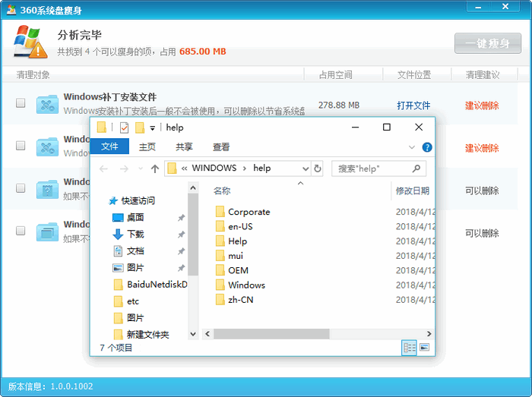
Task: Click the search magnifier icon
Action: (416, 169)
